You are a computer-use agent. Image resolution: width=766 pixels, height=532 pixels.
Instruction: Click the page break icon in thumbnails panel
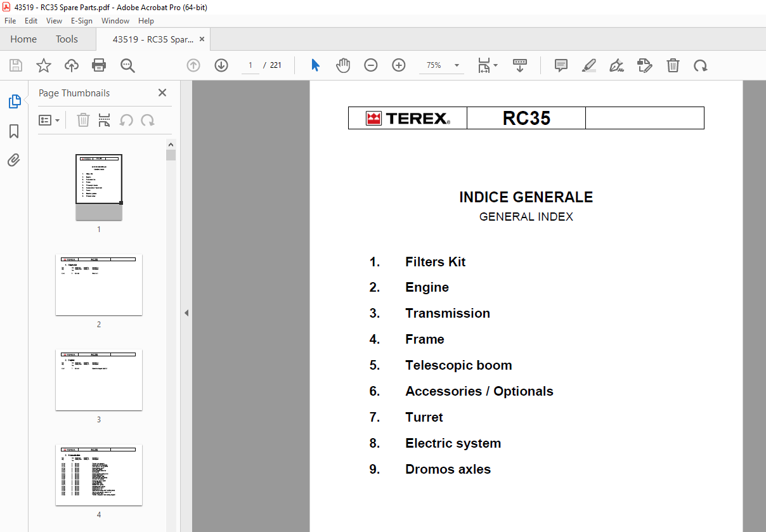pyautogui.click(x=105, y=120)
